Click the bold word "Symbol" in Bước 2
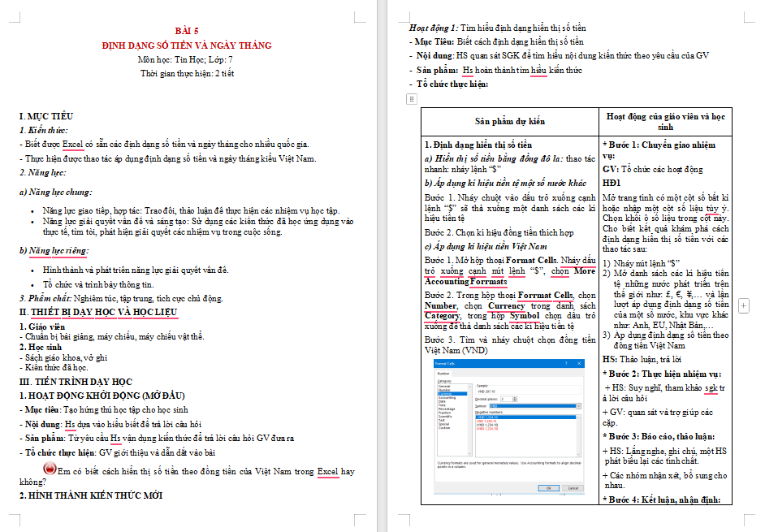This screenshot has height=532, width=765. coord(525,316)
